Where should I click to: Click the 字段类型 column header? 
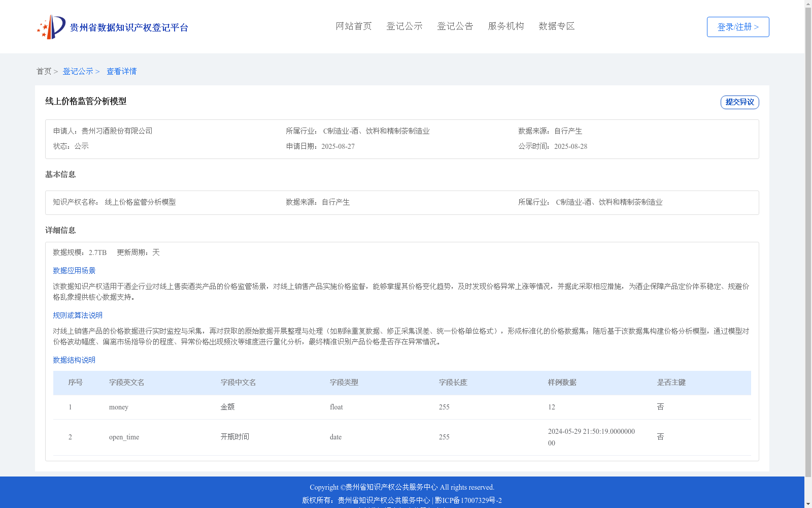tap(344, 383)
